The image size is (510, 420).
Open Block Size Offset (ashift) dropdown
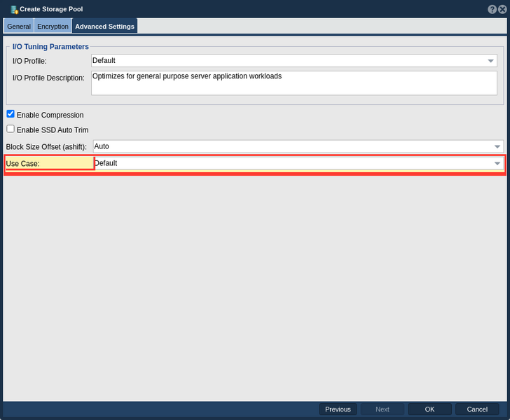tap(298, 146)
